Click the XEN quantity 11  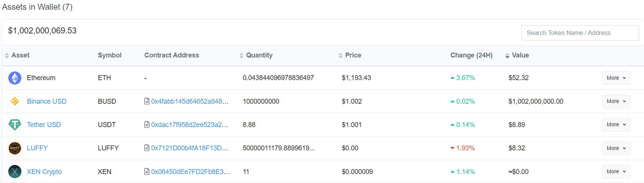pyautogui.click(x=246, y=172)
